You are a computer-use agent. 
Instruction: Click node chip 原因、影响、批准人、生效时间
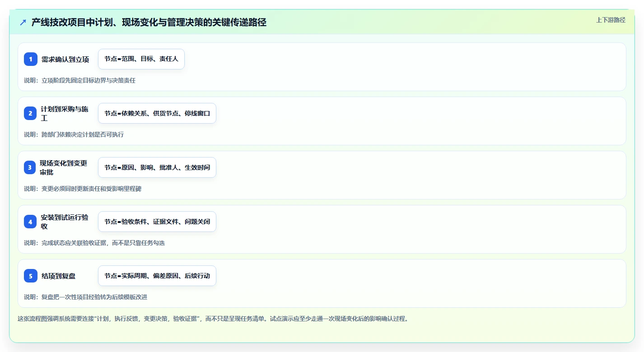[157, 167]
